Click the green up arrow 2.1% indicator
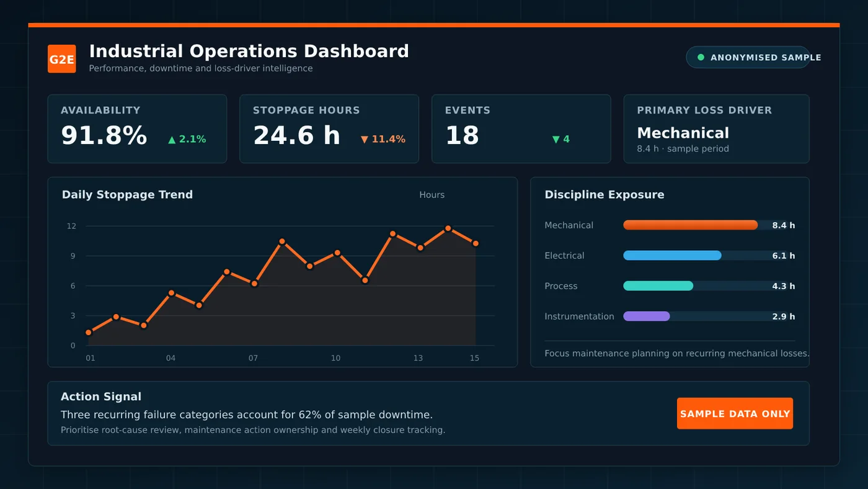This screenshot has height=489, width=868. tap(187, 140)
